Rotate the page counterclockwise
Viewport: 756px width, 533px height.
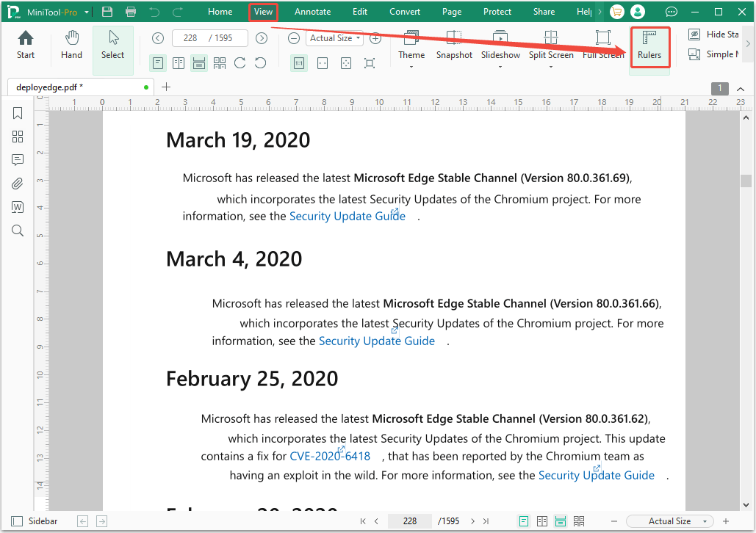pos(260,63)
